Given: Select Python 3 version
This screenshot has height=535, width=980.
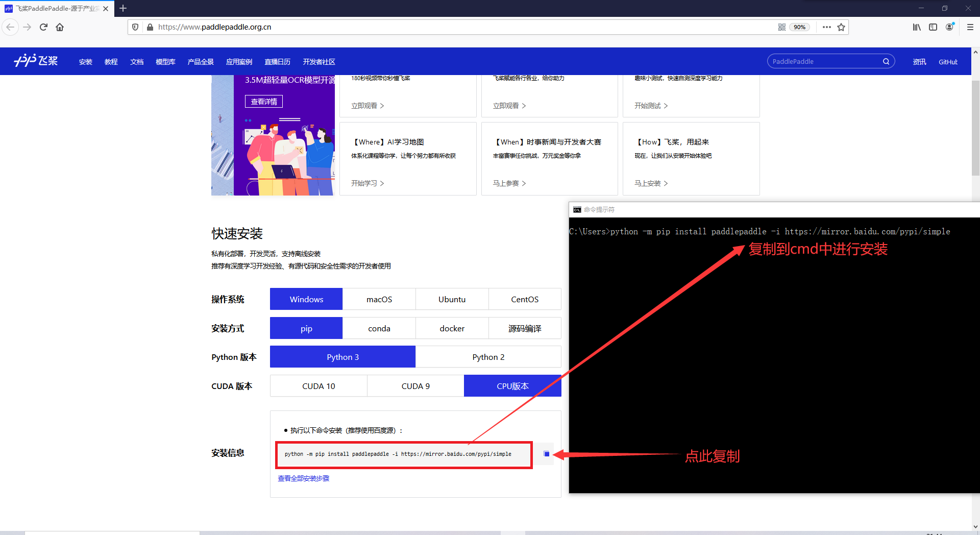Looking at the screenshot, I should [x=342, y=357].
